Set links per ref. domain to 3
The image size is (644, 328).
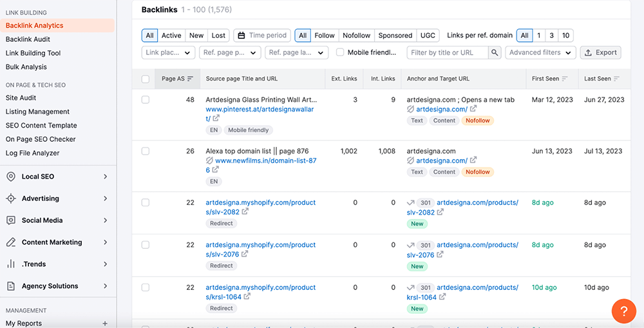point(552,35)
